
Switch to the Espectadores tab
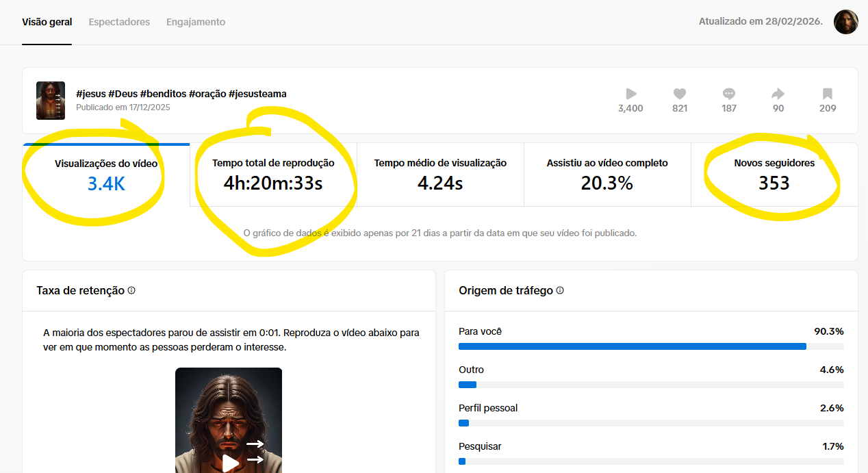pyautogui.click(x=119, y=22)
